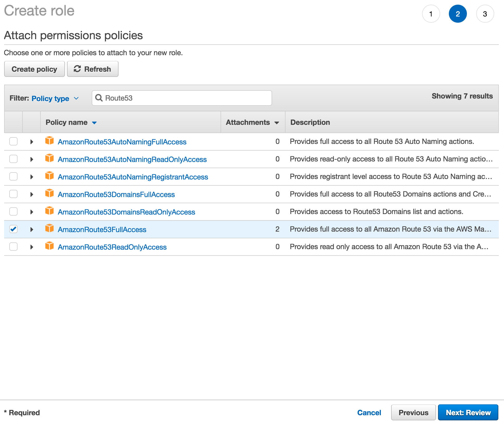Click the policy icon beside AmazonRoute53AutoNamingReadOnlyAccess
The width and height of the screenshot is (504, 425).
point(49,158)
